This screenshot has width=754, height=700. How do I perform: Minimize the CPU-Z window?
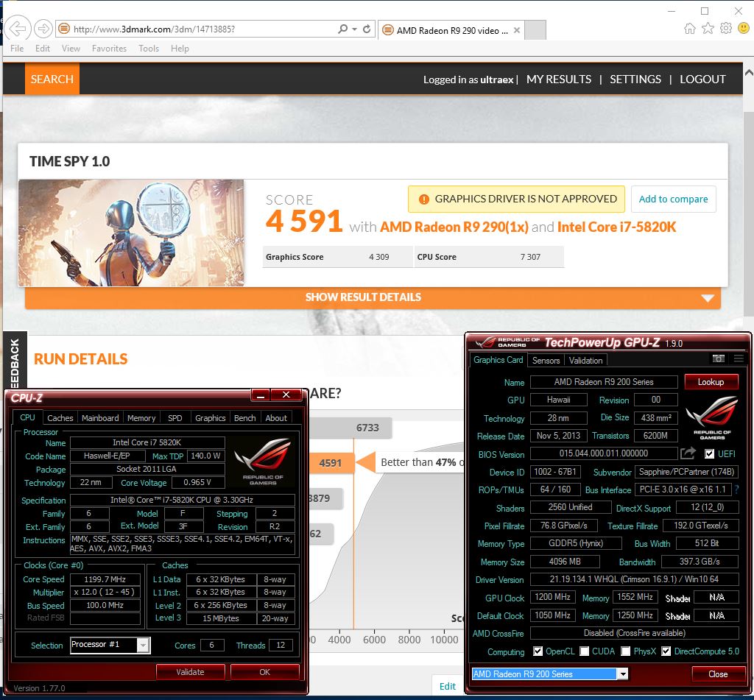261,395
